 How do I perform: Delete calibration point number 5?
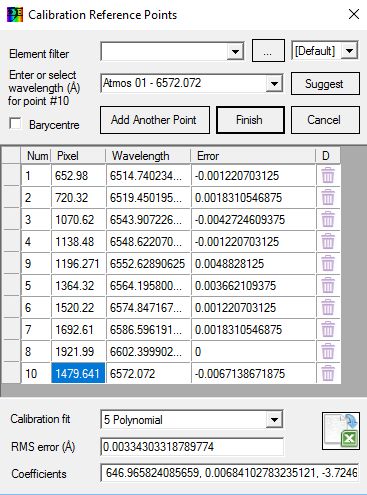point(328,285)
